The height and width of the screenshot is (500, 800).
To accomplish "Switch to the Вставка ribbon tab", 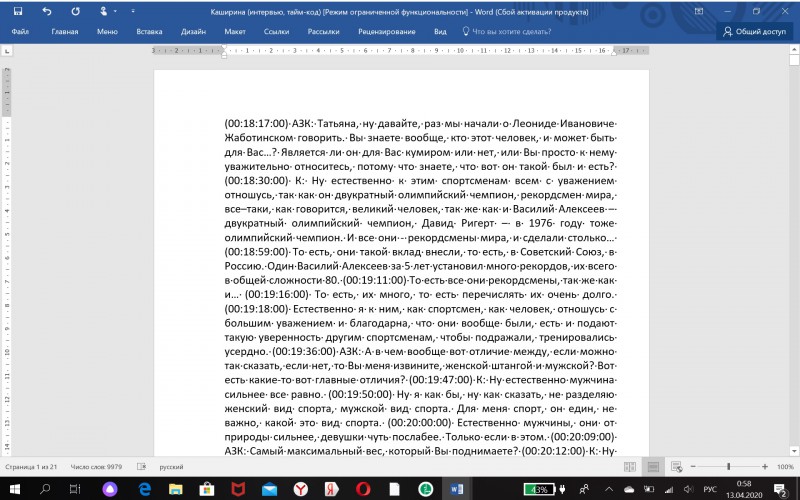I will [x=149, y=32].
